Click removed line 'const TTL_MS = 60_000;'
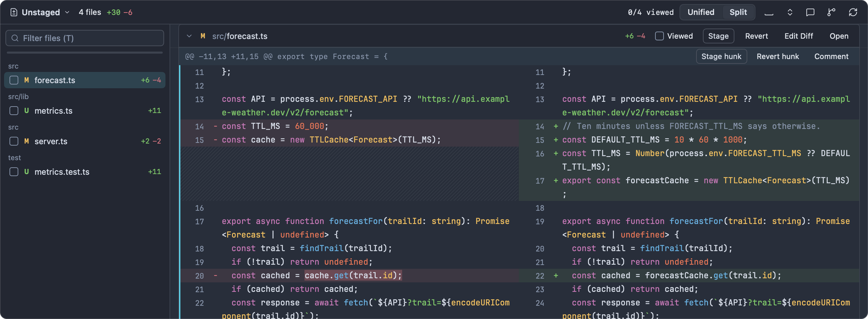Viewport: 868px width, 319px height. point(275,126)
